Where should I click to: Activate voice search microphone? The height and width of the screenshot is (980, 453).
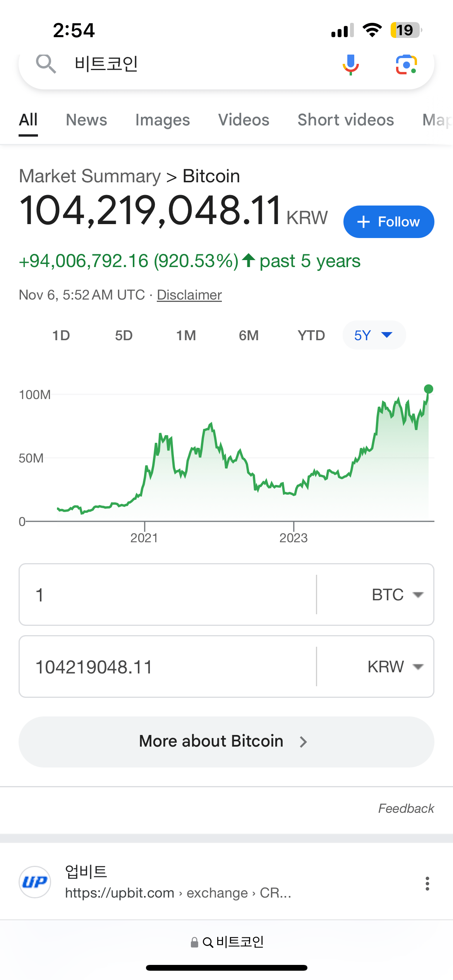[351, 64]
